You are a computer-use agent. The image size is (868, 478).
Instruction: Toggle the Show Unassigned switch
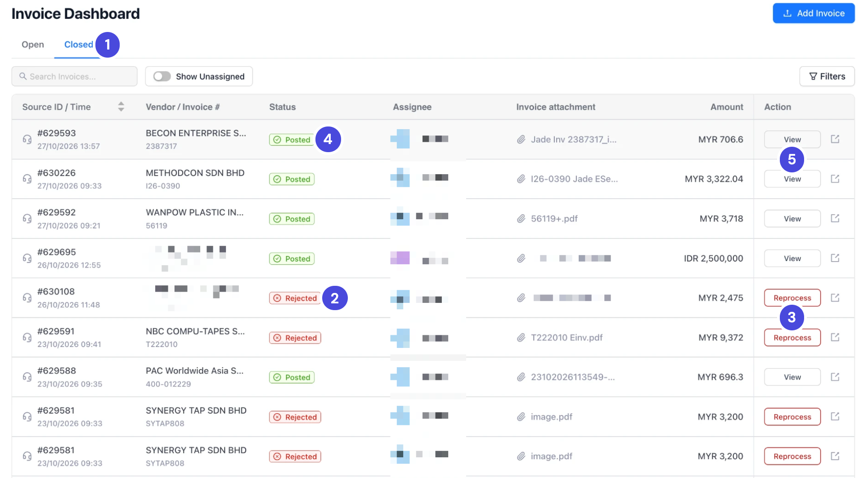162,77
